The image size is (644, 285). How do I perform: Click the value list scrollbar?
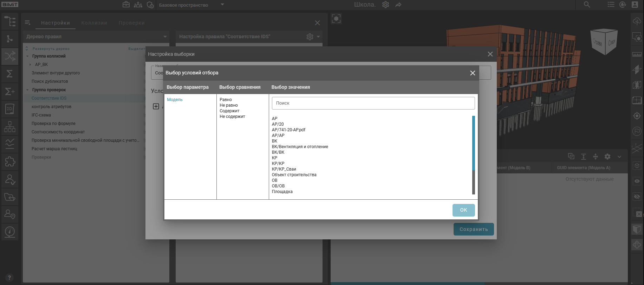[474, 143]
